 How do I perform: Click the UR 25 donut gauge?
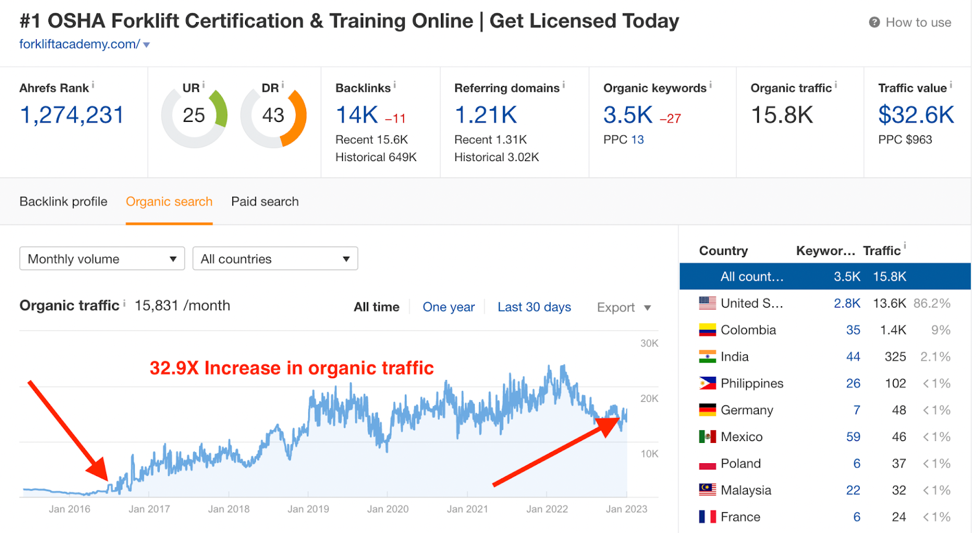tap(194, 116)
